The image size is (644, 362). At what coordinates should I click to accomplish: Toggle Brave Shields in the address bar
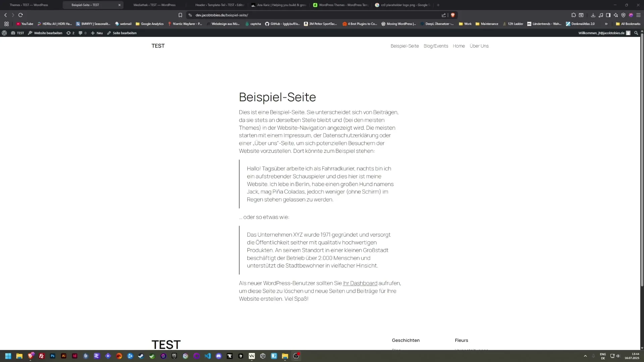click(x=453, y=15)
